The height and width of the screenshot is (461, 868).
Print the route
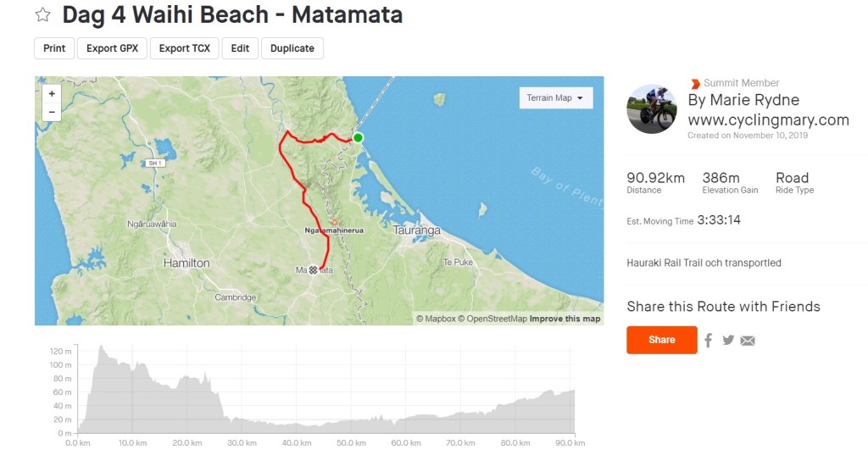click(x=54, y=48)
